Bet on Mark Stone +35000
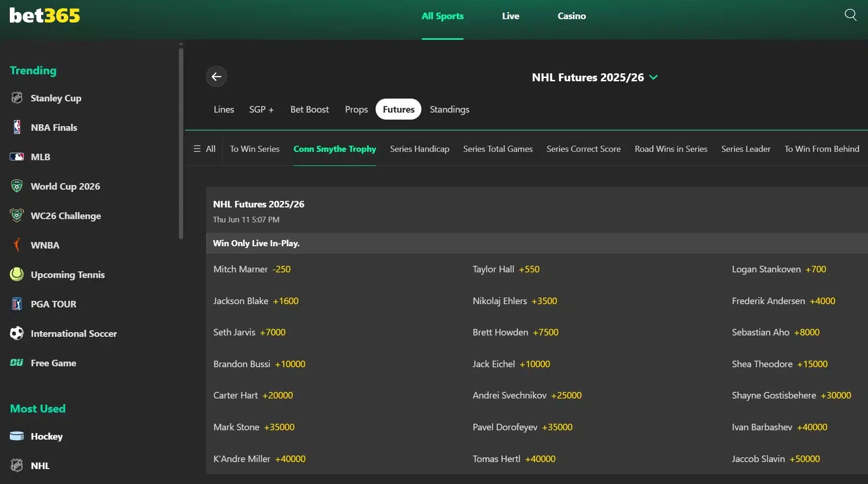Viewport: 868px width, 484px height. pos(254,427)
